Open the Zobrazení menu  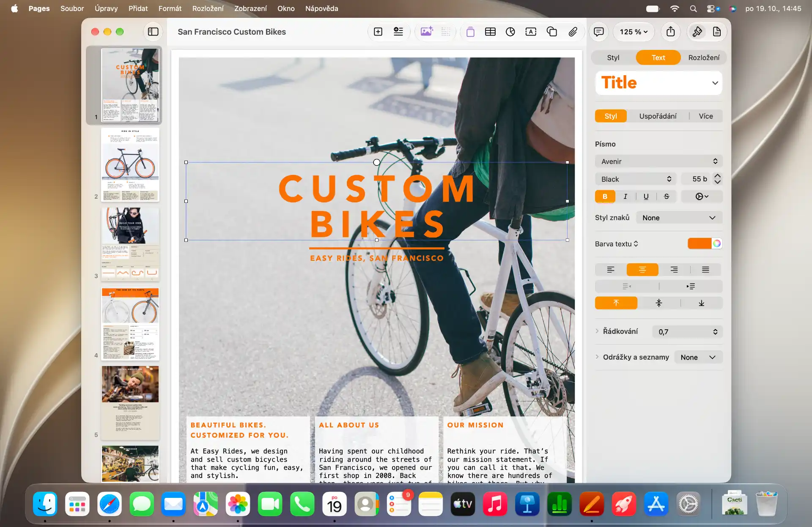(x=250, y=8)
